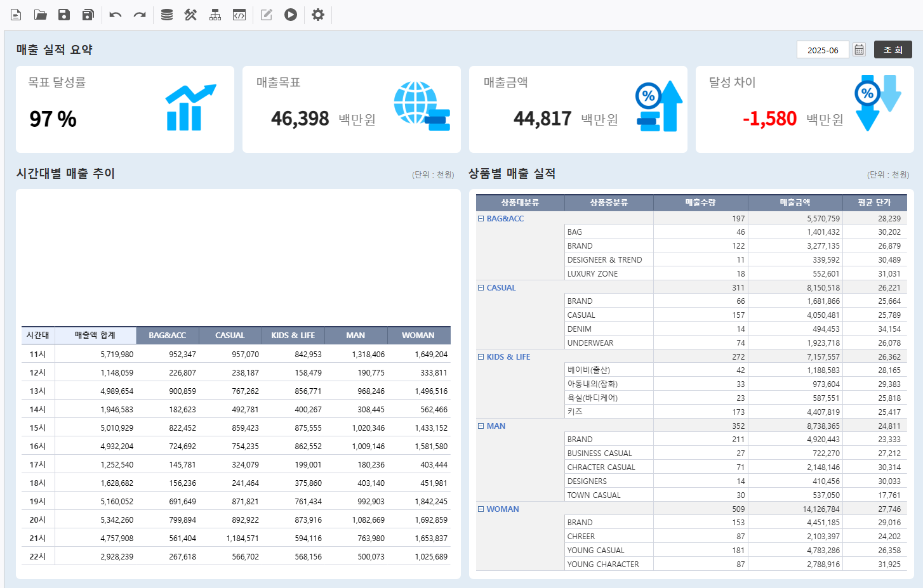
Task: Open the code view window icon
Action: 239,15
